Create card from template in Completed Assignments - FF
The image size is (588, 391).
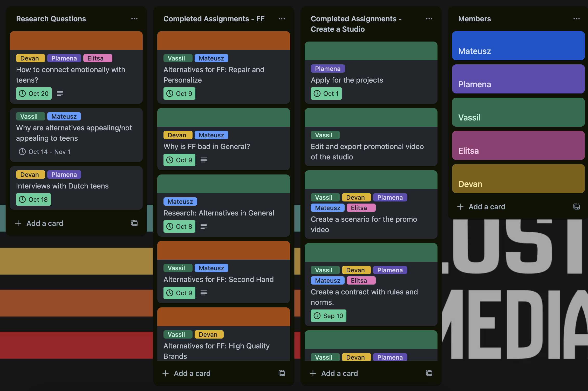click(282, 373)
